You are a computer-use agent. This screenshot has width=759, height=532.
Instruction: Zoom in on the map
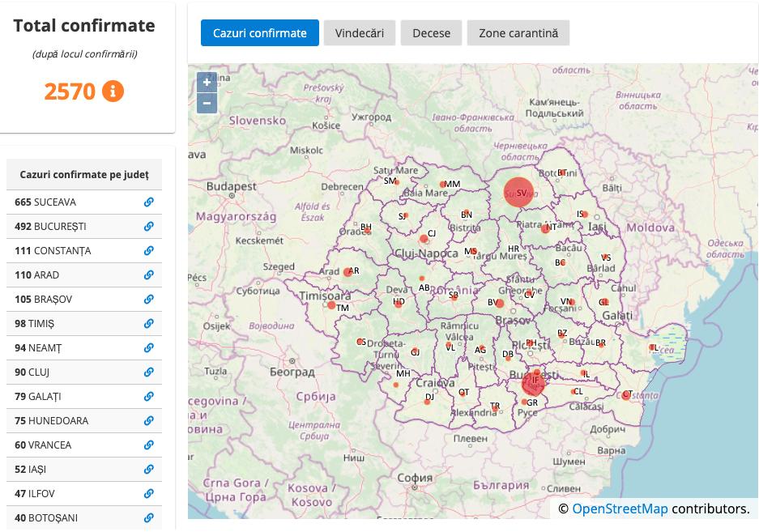(207, 83)
